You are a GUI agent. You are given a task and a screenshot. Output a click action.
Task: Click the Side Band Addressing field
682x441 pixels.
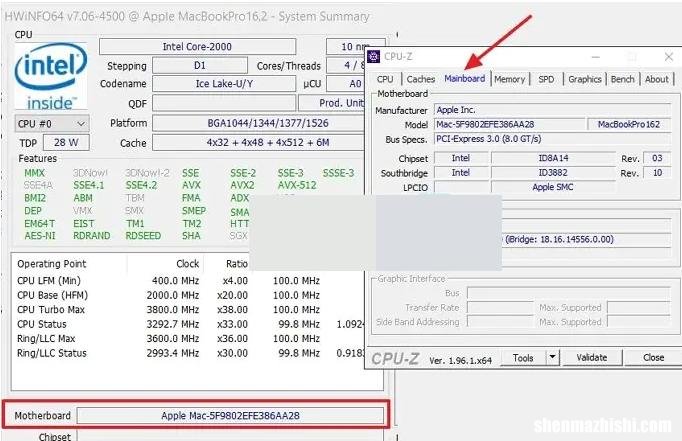500,322
